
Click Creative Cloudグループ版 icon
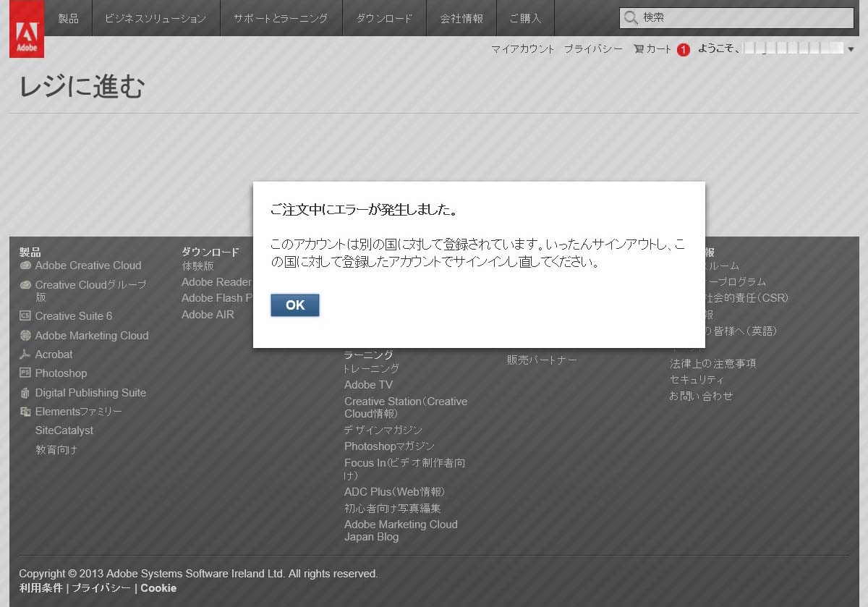point(25,285)
